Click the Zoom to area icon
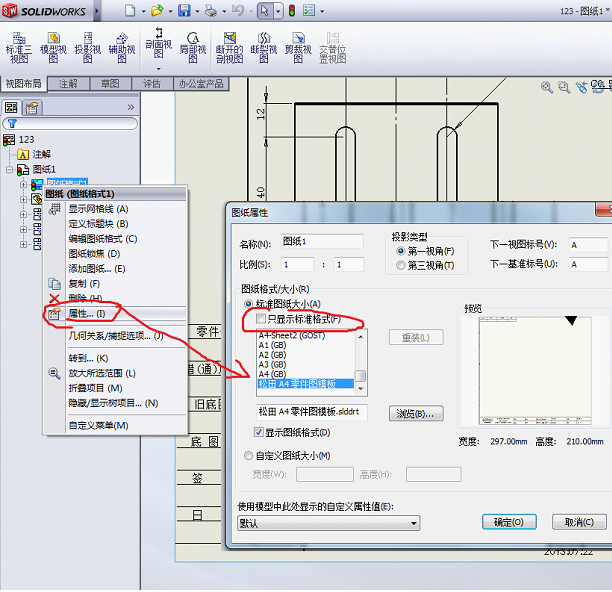 564,87
